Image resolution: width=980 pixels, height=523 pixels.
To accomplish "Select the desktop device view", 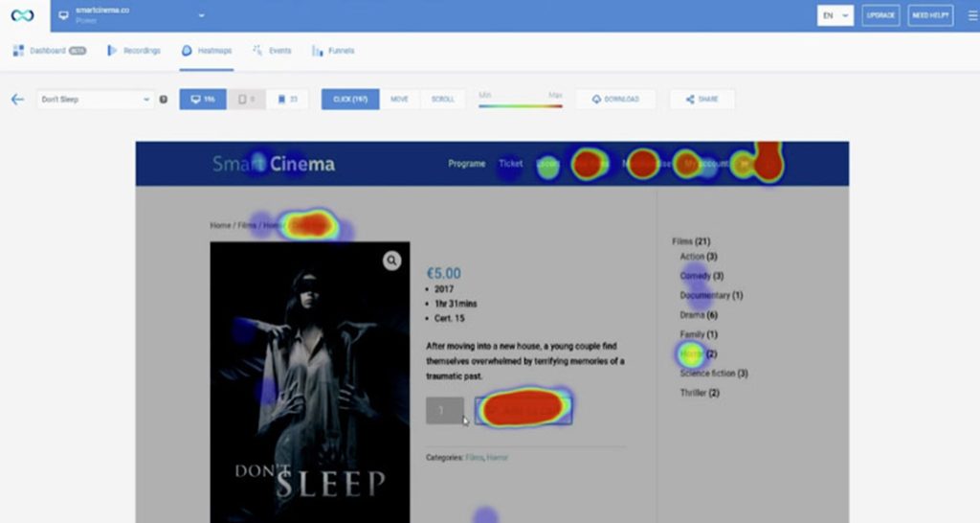I will pyautogui.click(x=203, y=99).
